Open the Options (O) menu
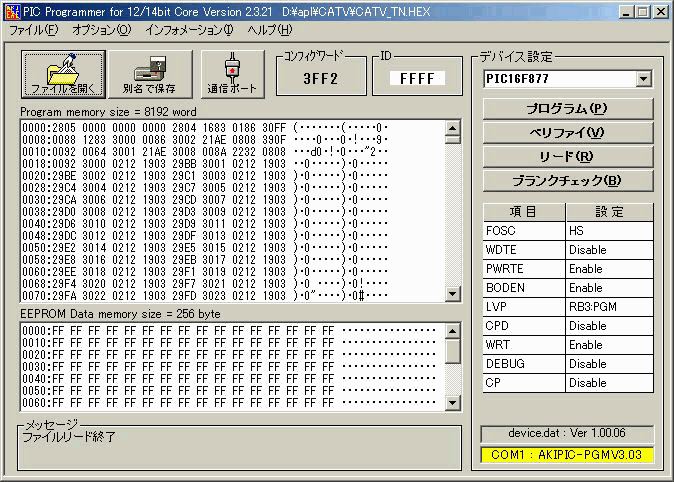 pyautogui.click(x=101, y=30)
